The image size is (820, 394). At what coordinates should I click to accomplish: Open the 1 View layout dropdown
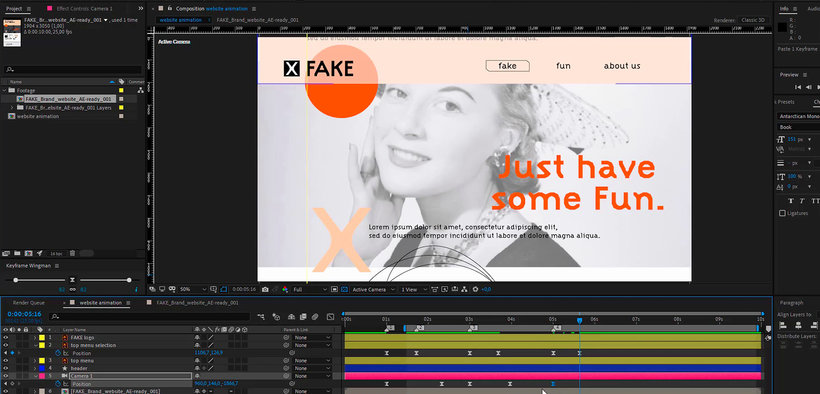point(414,289)
